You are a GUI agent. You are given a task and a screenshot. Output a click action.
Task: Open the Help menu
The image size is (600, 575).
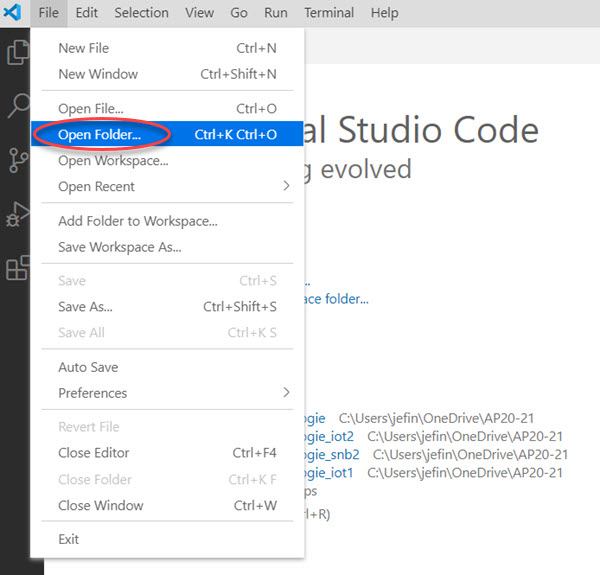pos(385,13)
